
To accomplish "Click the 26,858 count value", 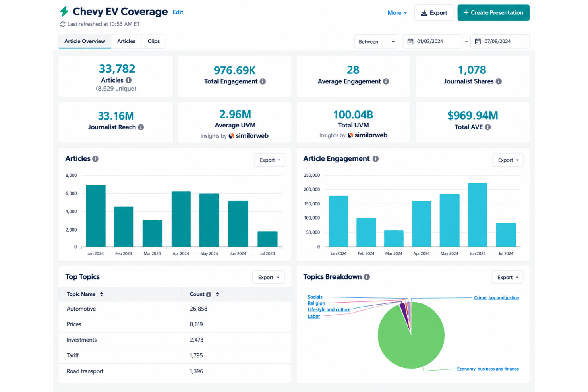I will coord(199,309).
